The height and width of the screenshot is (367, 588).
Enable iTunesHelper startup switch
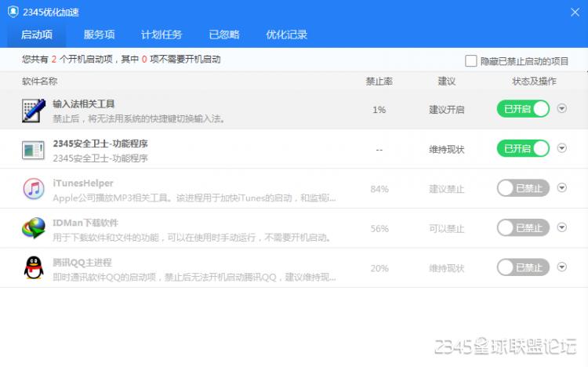(523, 188)
